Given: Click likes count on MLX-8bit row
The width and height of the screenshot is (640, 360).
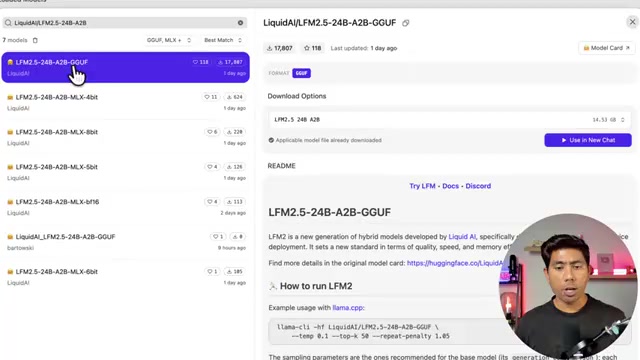Looking at the screenshot, I should 212,132.
